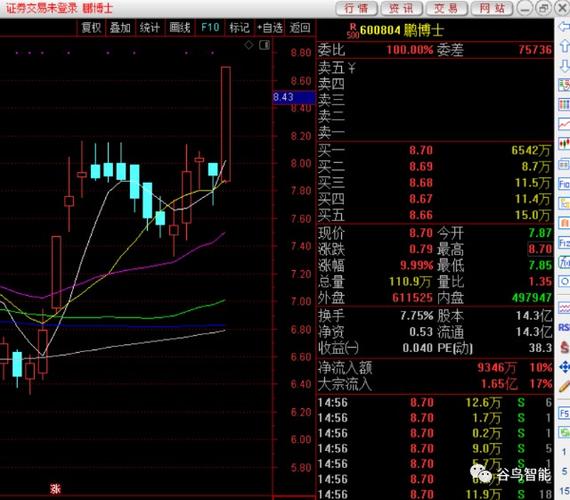570x500 pixels.
Task: Click the 买一 price 8.70
Action: [x=421, y=150]
